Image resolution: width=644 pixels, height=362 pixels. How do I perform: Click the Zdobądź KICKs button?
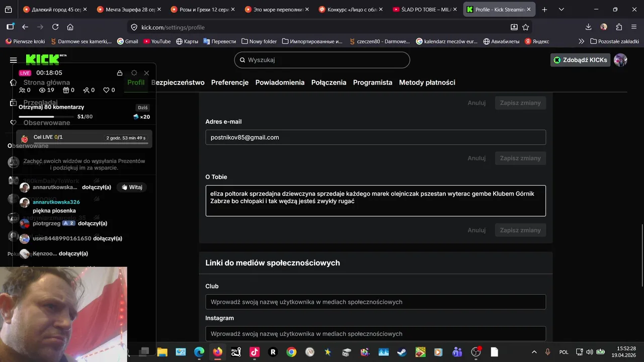580,60
